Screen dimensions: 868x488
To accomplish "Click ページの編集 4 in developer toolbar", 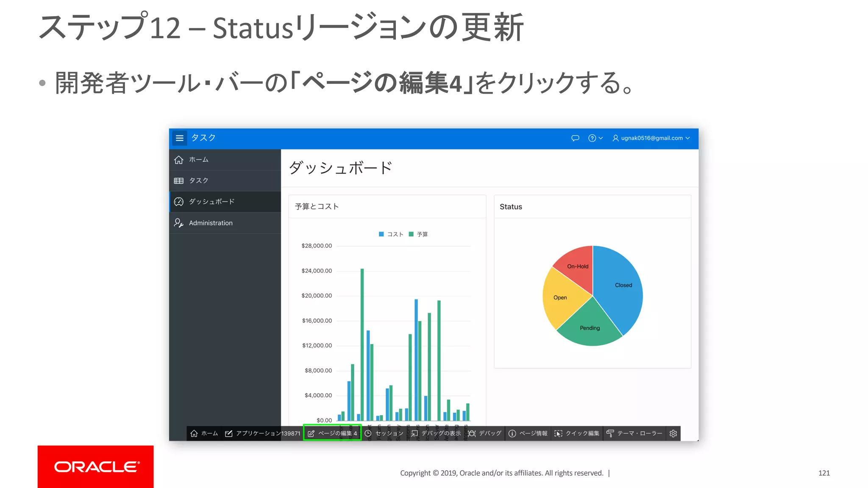I will pos(332,433).
